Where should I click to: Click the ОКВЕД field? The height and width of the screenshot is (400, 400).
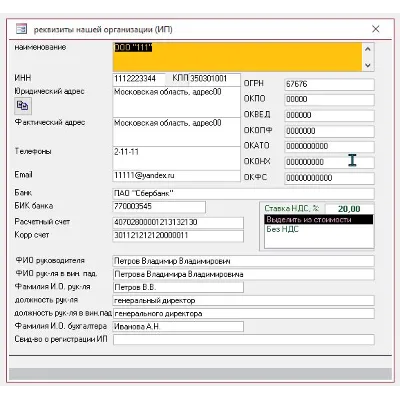[x=329, y=115]
